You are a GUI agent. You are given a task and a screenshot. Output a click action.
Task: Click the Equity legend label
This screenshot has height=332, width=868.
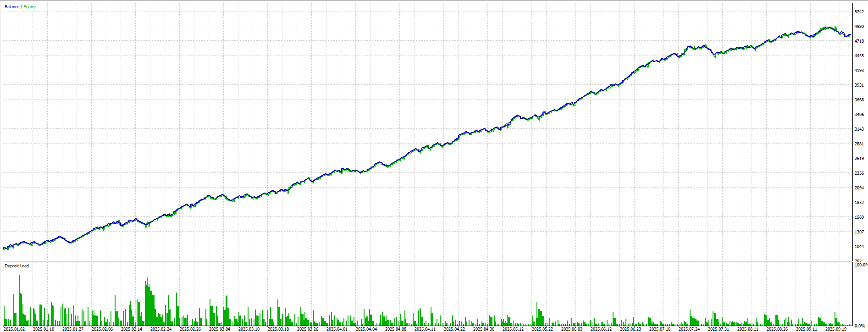[x=29, y=7]
